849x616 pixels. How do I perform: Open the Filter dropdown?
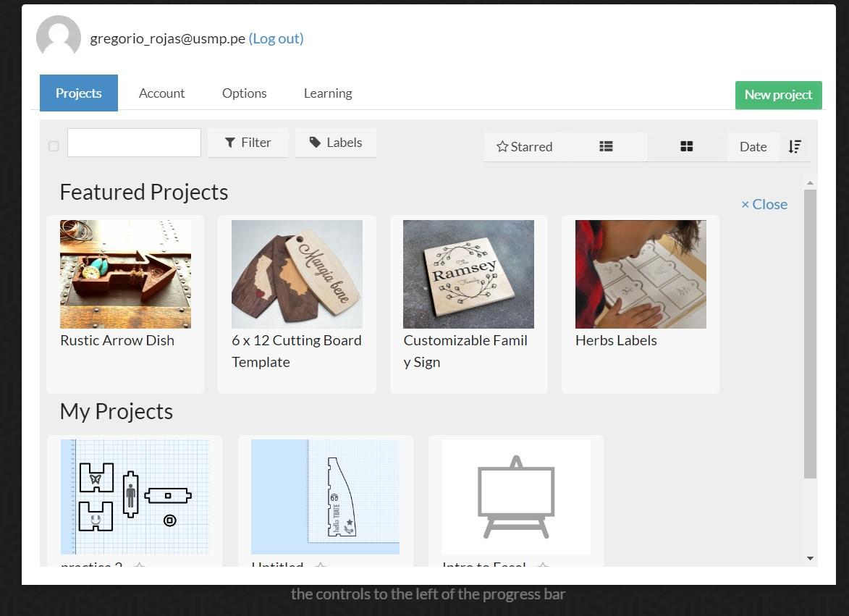[x=248, y=143]
